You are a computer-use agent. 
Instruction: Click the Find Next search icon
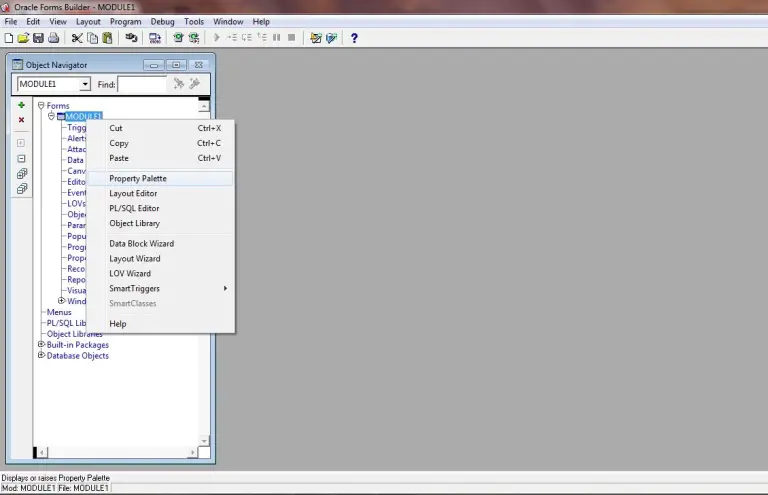point(179,84)
